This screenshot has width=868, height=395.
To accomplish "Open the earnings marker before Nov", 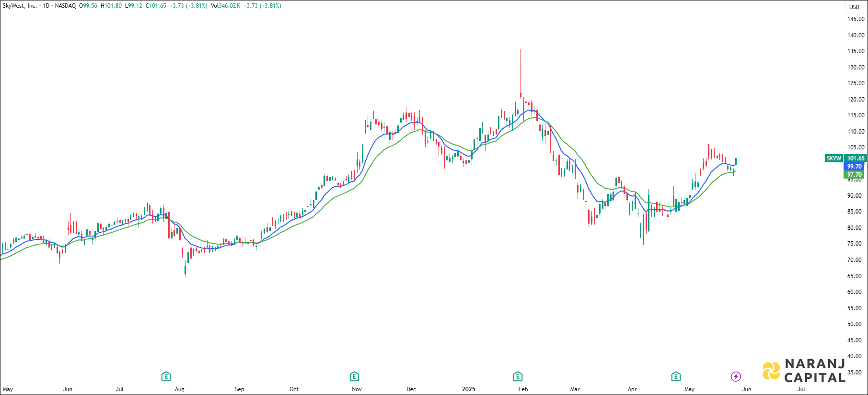I will 354,376.
